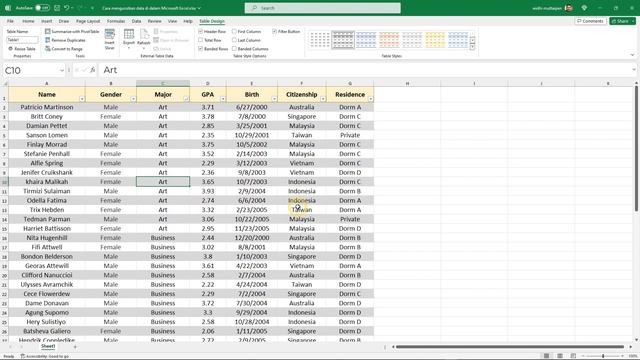
Task: Open the Gender column filter dropdown
Action: pyautogui.click(x=133, y=99)
